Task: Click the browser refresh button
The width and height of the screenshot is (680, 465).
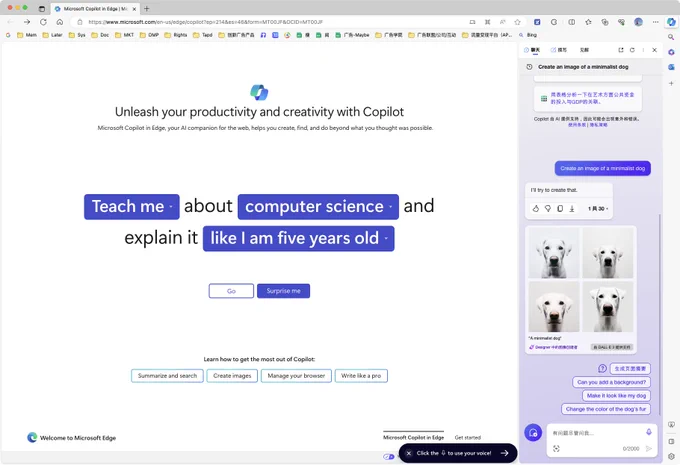Action: [x=43, y=22]
